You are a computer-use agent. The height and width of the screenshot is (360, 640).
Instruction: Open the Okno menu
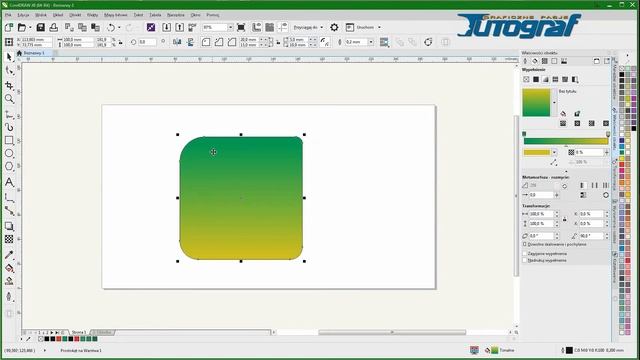(196, 15)
